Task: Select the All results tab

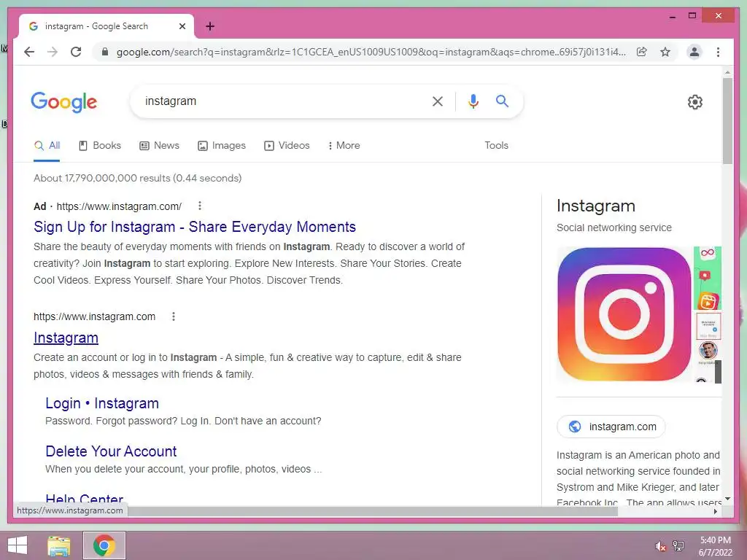Action: [47, 145]
